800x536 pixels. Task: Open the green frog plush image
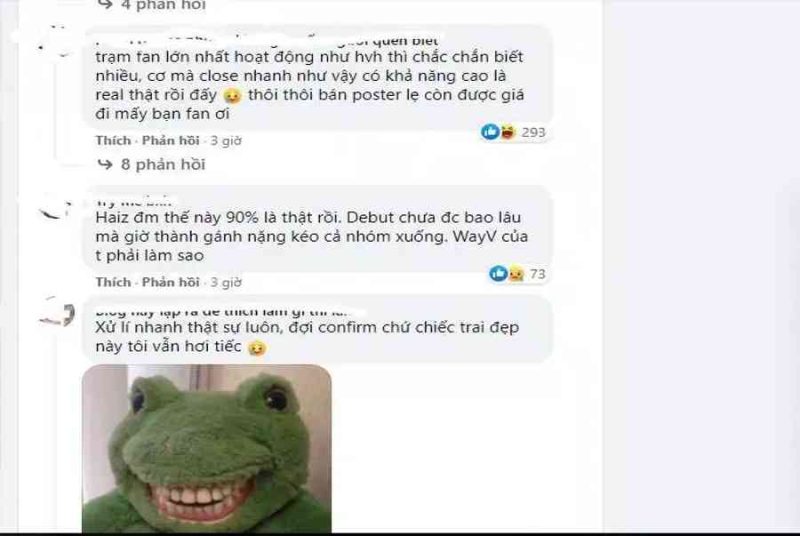207,449
